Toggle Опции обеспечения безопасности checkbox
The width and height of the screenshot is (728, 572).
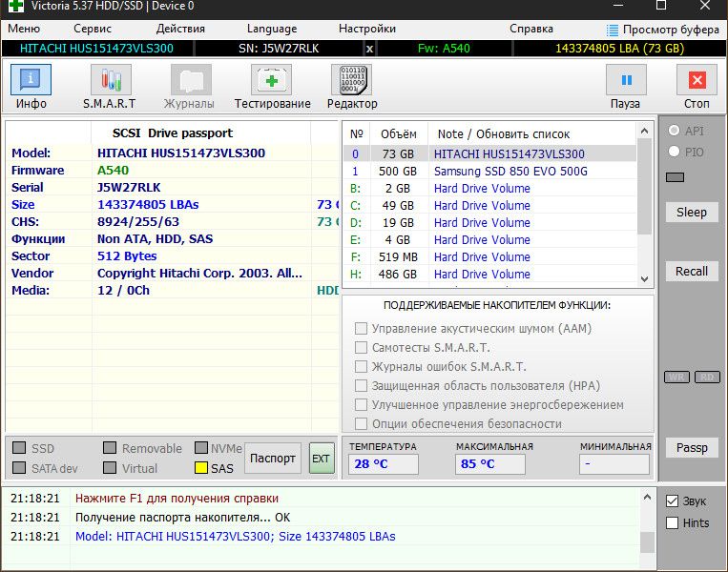coord(361,423)
